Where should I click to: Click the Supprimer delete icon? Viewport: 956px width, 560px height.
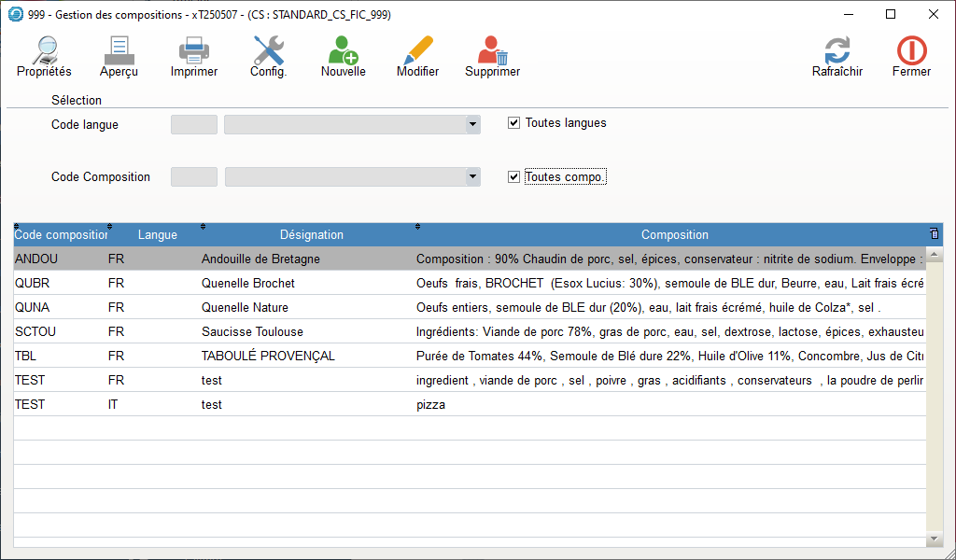pos(492,51)
